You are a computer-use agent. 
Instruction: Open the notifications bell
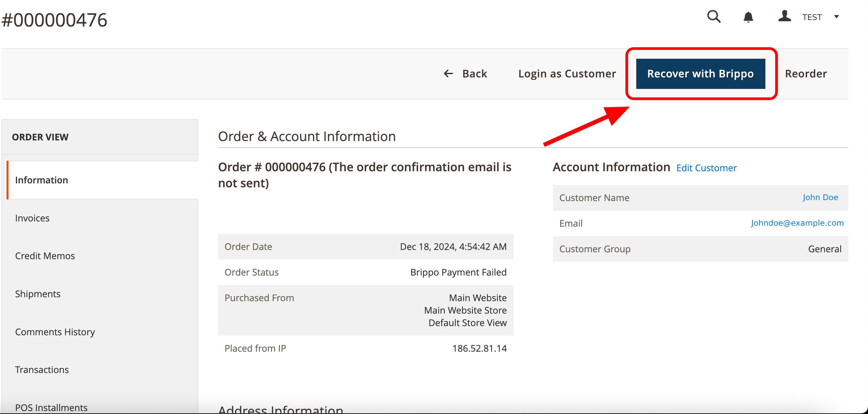pyautogui.click(x=748, y=17)
